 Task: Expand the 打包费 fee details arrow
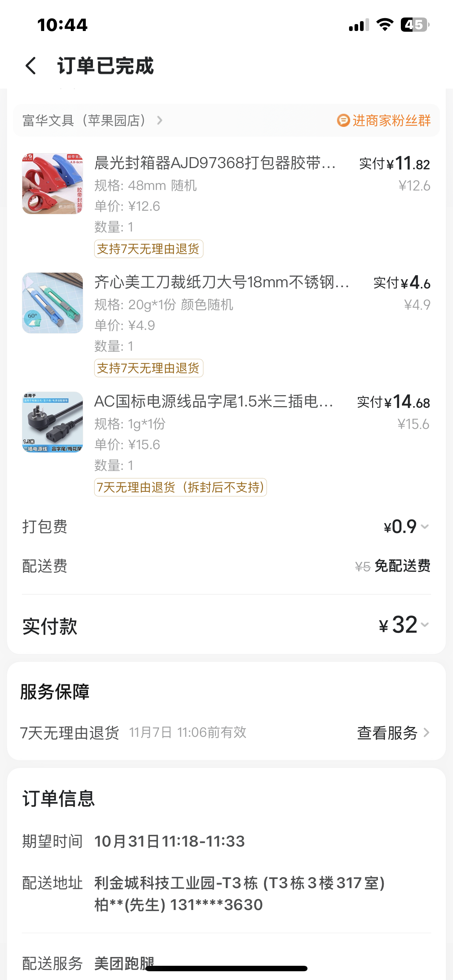(x=425, y=527)
